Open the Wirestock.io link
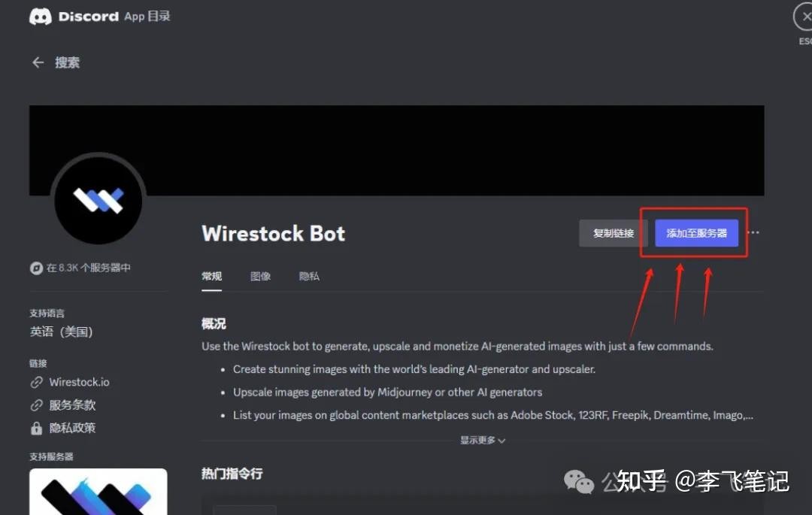Screen dimensions: 812x515 (79, 383)
